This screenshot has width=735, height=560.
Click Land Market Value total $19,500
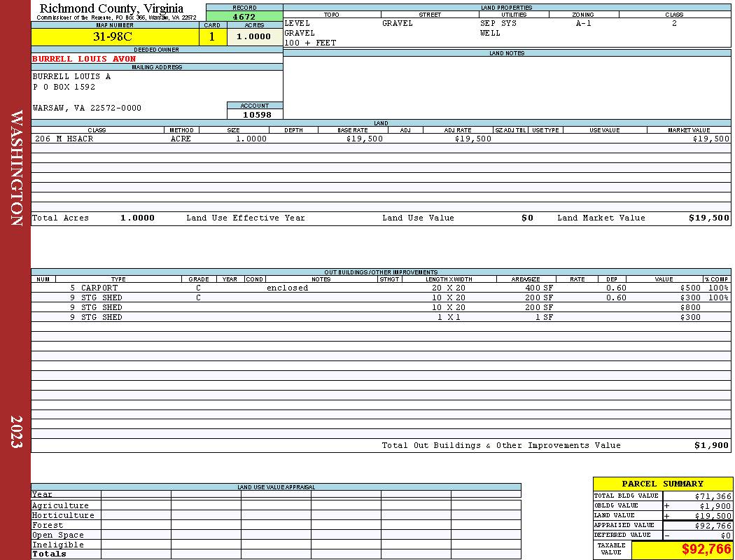coord(708,218)
